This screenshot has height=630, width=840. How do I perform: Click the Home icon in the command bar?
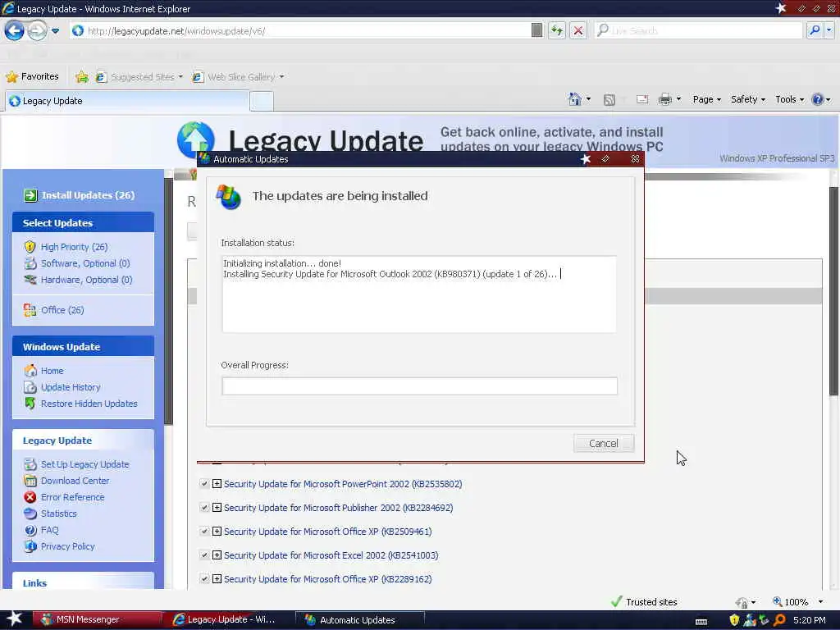tap(575, 99)
